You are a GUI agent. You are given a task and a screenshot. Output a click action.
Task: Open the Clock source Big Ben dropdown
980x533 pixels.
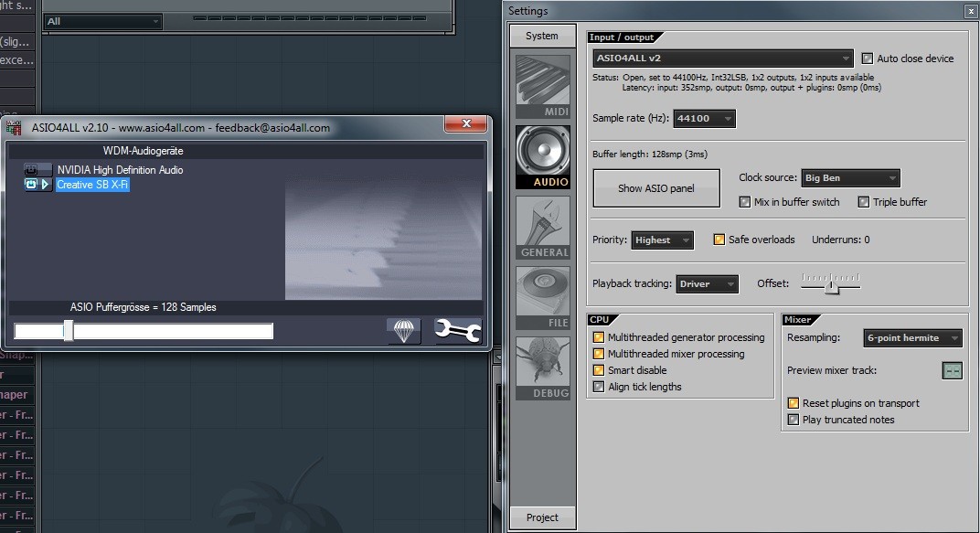pyautogui.click(x=850, y=178)
